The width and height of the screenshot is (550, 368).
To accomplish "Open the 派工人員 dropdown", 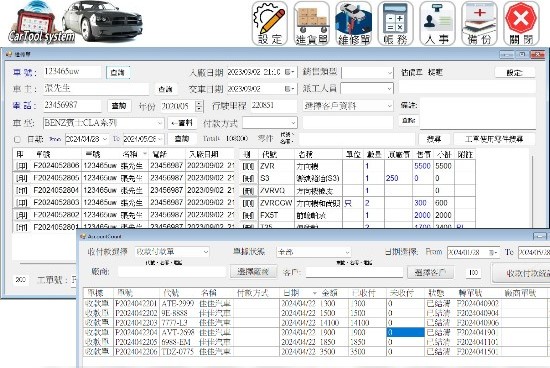I will click(x=389, y=88).
